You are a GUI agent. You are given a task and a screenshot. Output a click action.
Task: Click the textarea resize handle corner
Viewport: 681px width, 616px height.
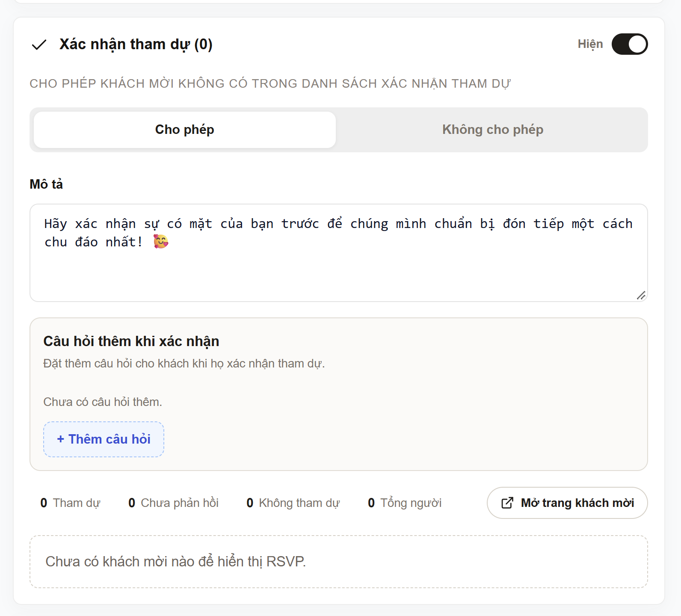pos(641,295)
